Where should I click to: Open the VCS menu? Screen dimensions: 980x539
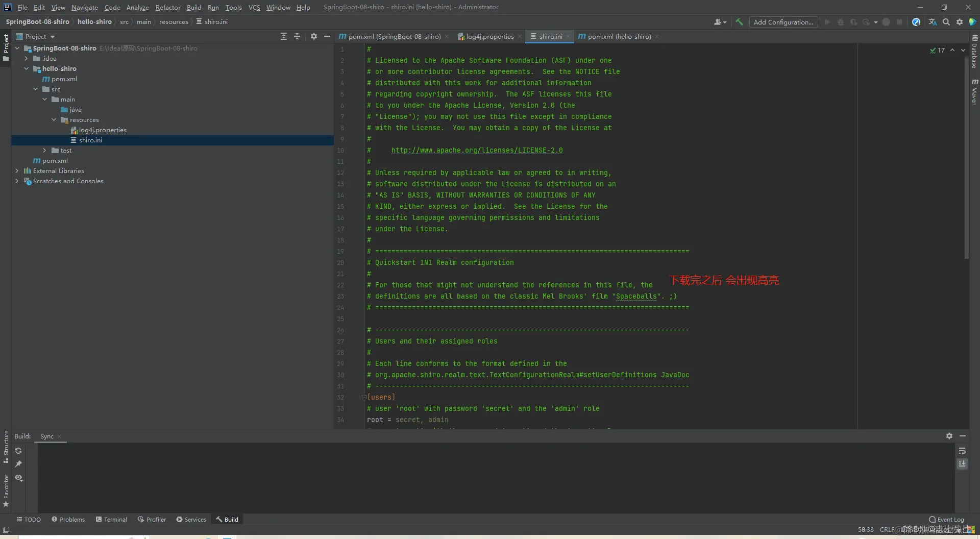(x=254, y=7)
